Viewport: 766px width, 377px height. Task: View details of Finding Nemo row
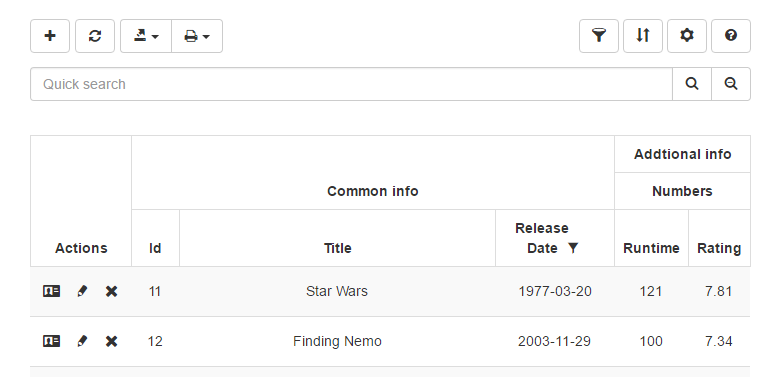(x=51, y=341)
